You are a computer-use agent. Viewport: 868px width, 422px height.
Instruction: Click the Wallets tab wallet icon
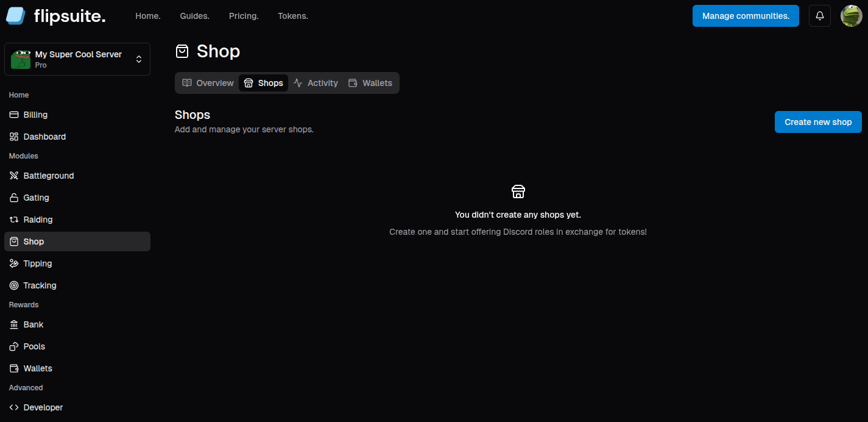[353, 83]
